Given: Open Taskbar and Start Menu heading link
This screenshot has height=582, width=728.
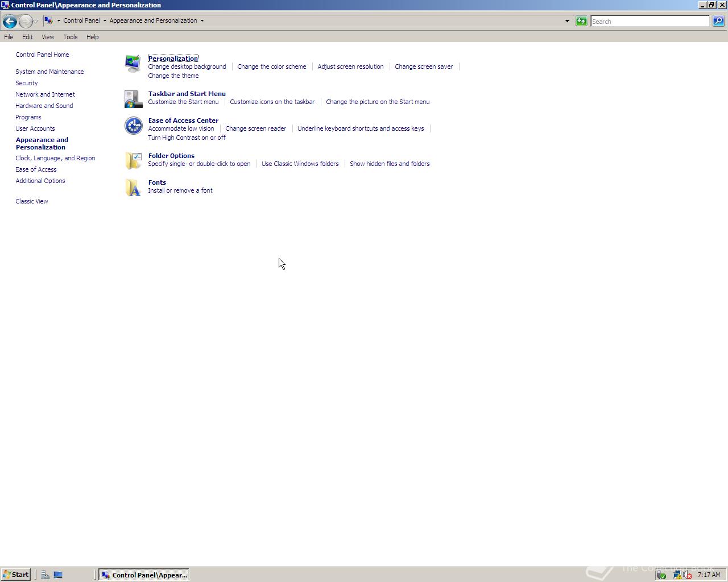Looking at the screenshot, I should 187,94.
